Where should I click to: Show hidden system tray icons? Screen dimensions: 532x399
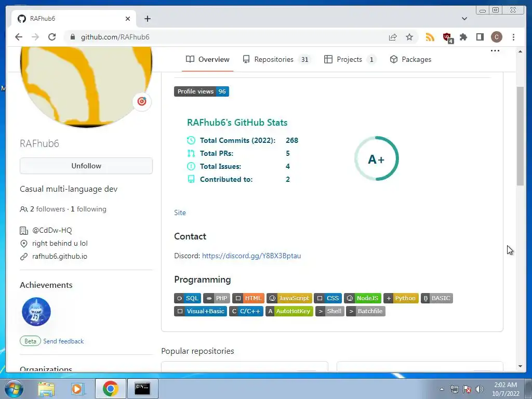coord(442,389)
